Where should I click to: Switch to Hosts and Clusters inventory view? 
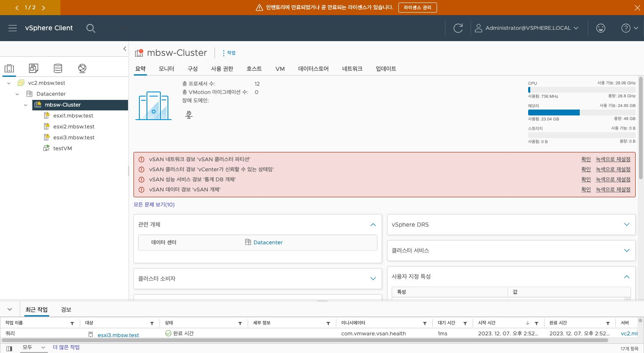tap(9, 68)
